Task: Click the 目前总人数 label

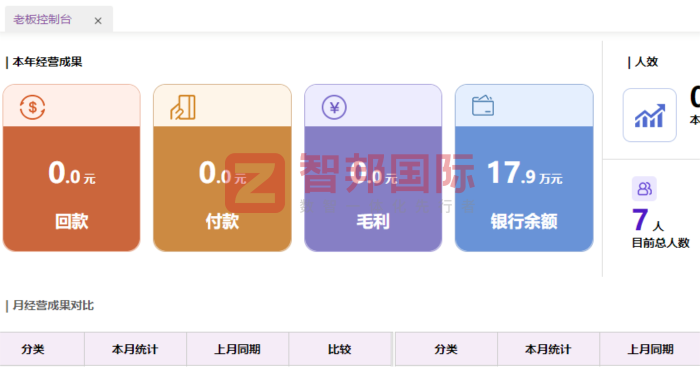Action: (661, 243)
